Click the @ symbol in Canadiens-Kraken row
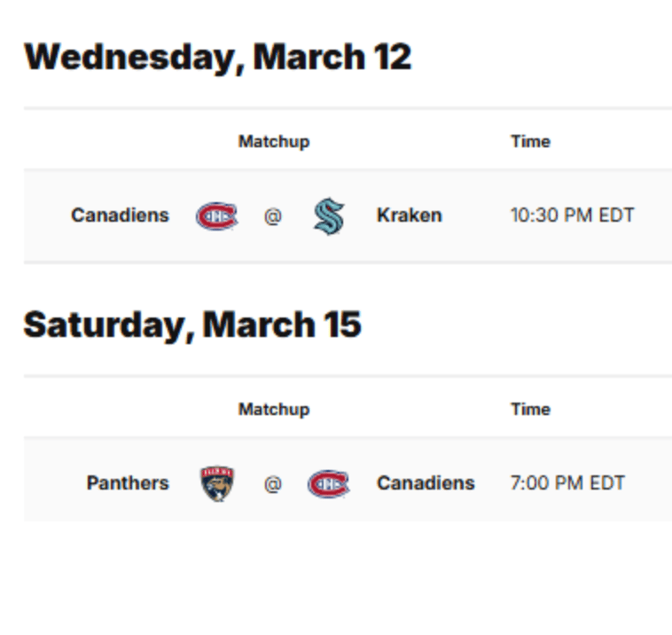This screenshot has width=672, height=635. tap(273, 216)
